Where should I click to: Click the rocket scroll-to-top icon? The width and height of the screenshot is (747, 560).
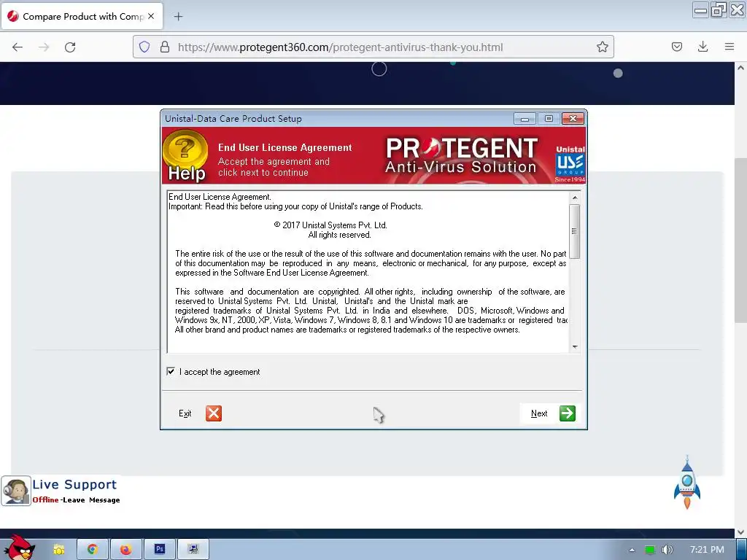point(687,483)
